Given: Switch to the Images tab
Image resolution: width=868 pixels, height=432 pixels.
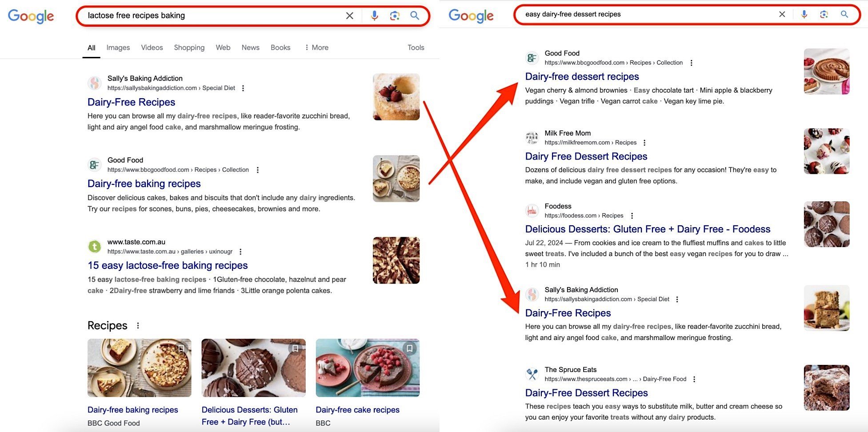Looking at the screenshot, I should click(118, 48).
